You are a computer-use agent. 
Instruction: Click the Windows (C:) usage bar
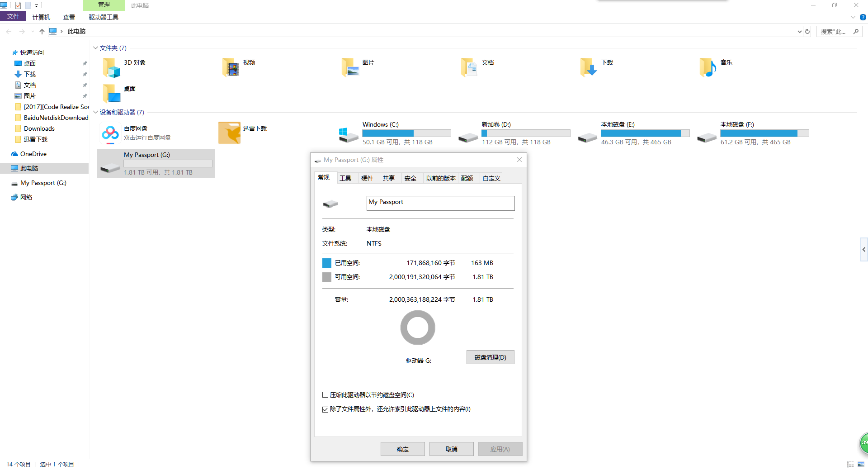tap(406, 133)
